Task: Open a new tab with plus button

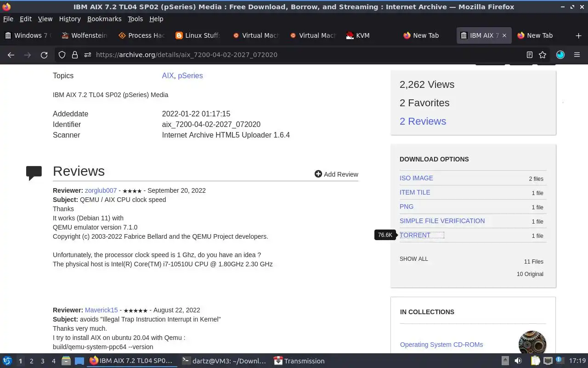Action: point(578,35)
